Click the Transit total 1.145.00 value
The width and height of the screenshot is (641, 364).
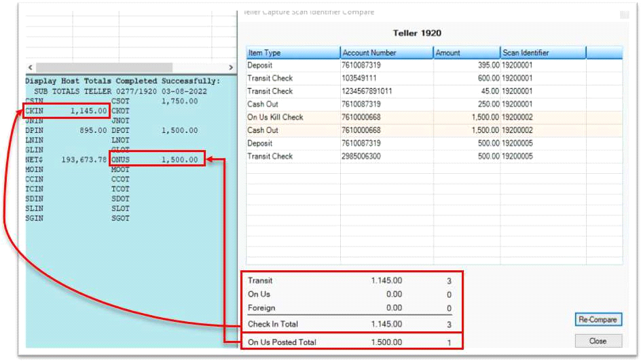point(386,280)
